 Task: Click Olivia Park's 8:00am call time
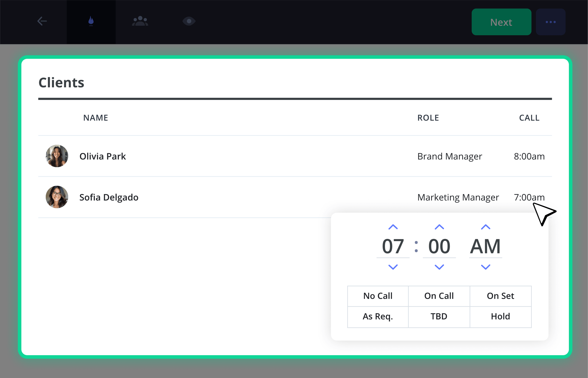tap(529, 156)
